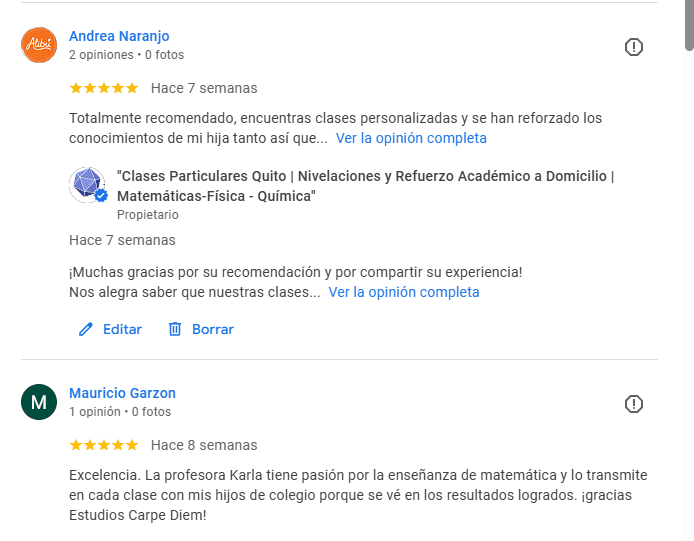Flag Mauricio Garzon's review with report icon
The width and height of the screenshot is (694, 541).
click(633, 404)
